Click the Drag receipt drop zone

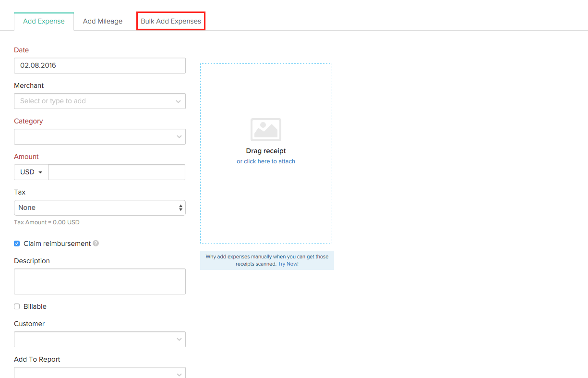265,151
